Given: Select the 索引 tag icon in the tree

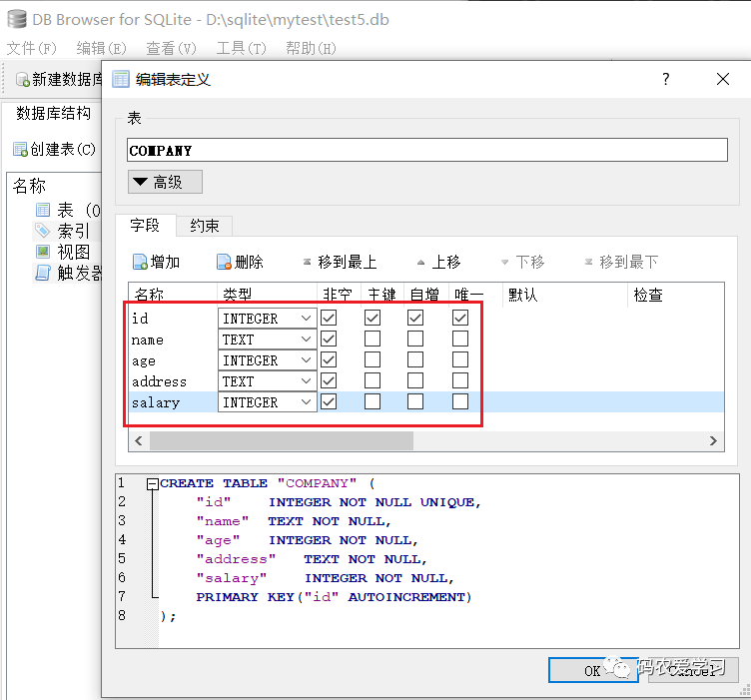Looking at the screenshot, I should [x=43, y=231].
